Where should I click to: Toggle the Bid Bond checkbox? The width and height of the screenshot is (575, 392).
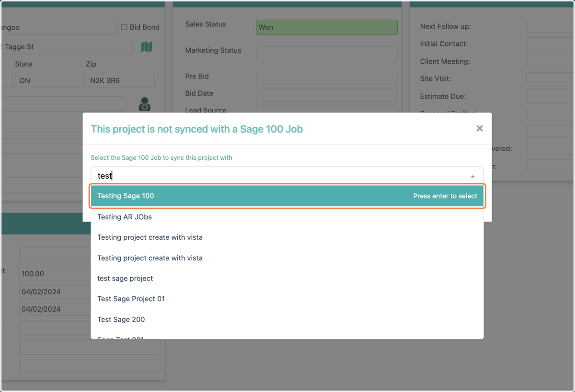pos(124,27)
